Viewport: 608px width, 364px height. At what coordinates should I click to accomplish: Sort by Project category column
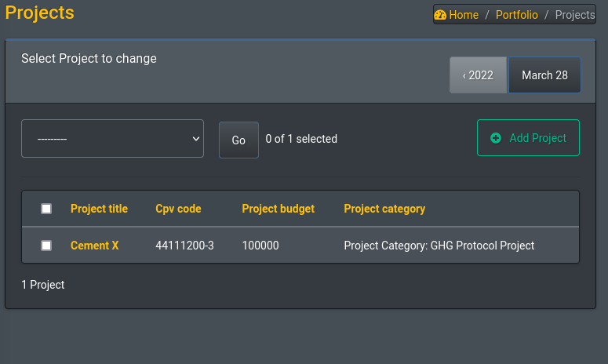[x=384, y=209]
